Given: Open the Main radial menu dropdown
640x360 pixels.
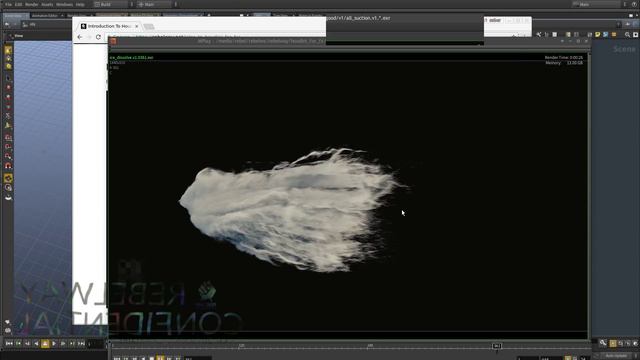Looking at the screenshot, I should pos(154,4).
